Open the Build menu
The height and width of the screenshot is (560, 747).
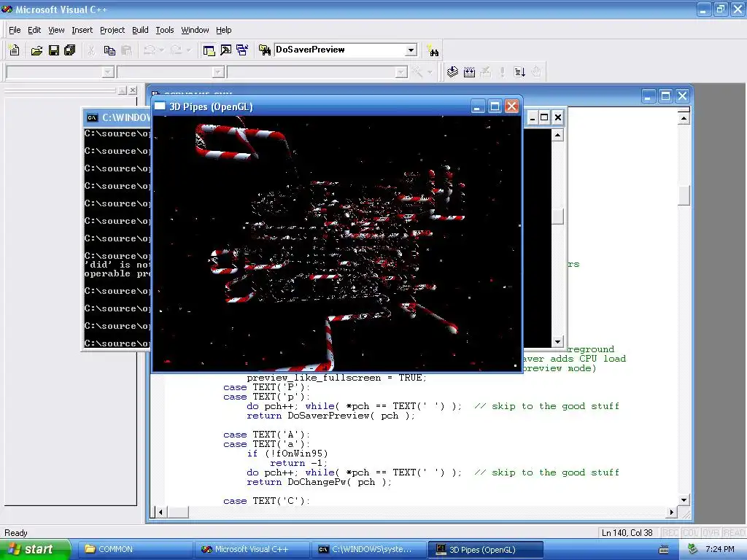click(140, 30)
